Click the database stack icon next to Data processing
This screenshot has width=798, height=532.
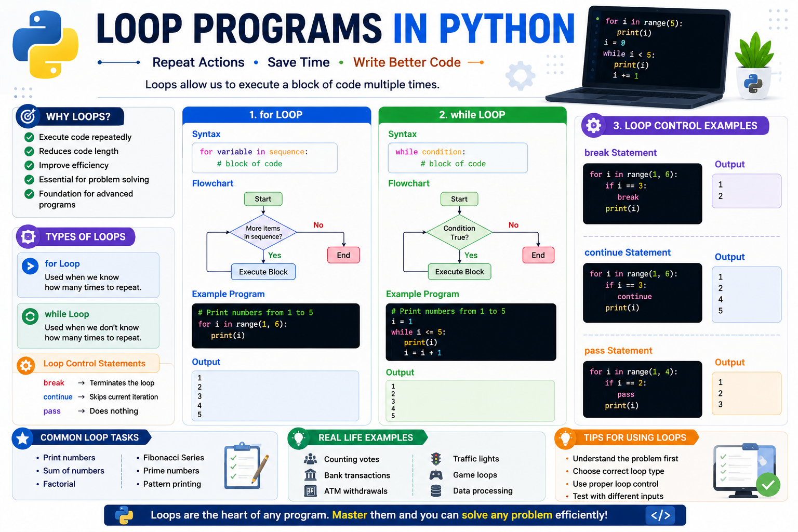436,490
